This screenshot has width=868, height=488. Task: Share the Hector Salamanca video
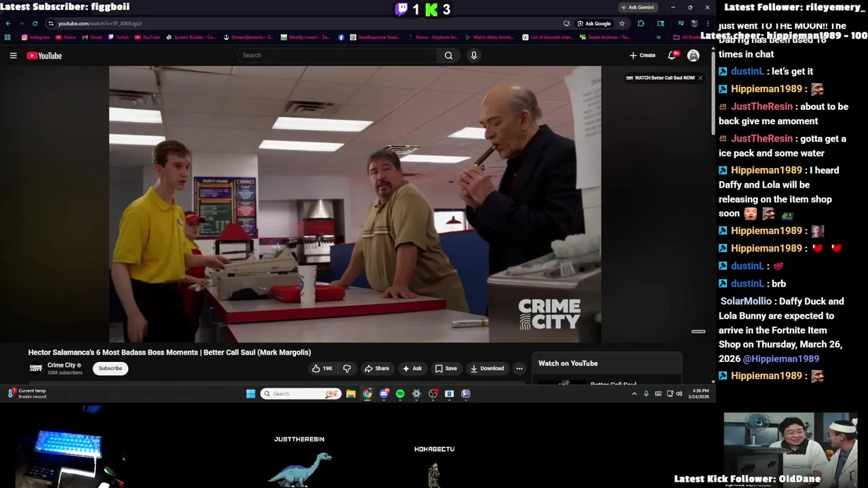(376, 369)
